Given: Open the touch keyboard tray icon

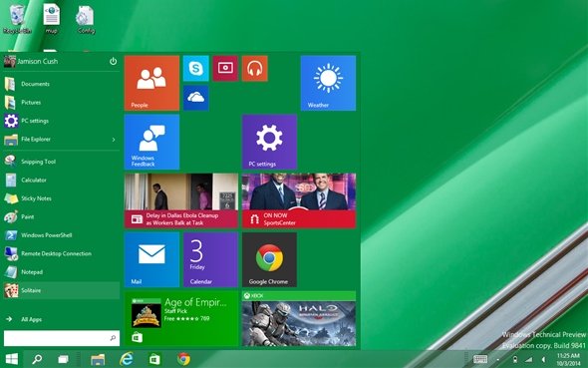Looking at the screenshot, I should click(x=480, y=359).
